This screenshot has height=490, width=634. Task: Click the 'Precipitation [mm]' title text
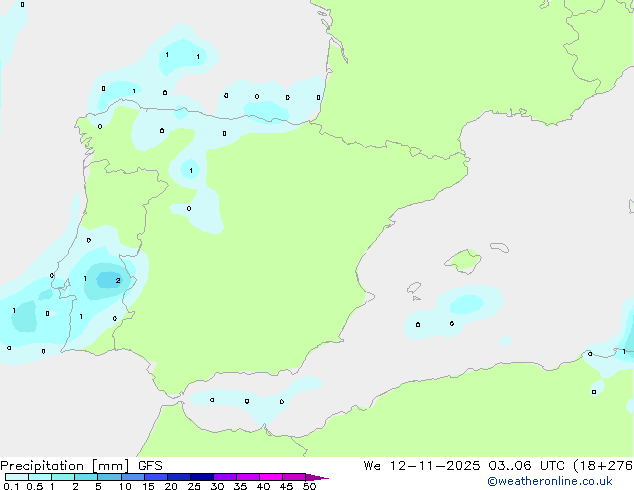(x=65, y=466)
